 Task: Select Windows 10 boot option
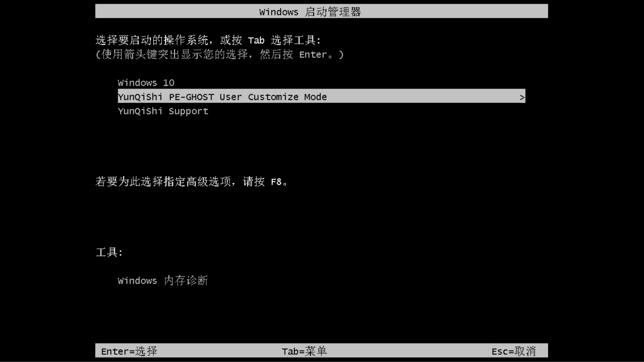click(146, 82)
